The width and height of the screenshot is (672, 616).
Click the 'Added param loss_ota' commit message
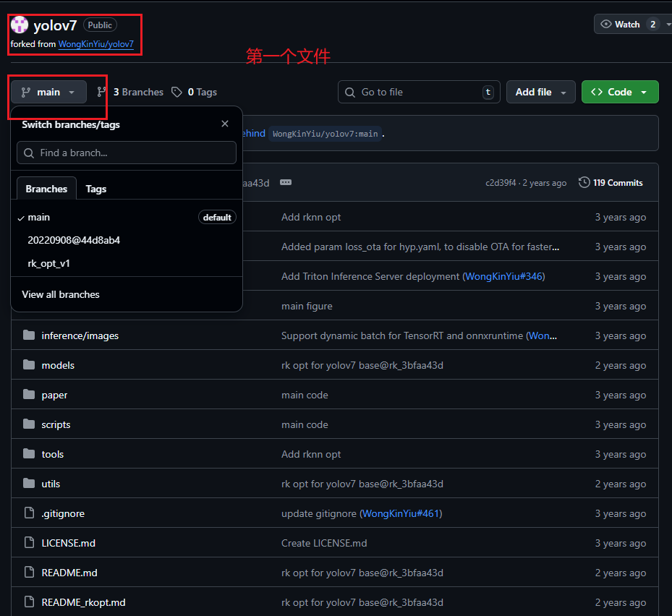(420, 247)
